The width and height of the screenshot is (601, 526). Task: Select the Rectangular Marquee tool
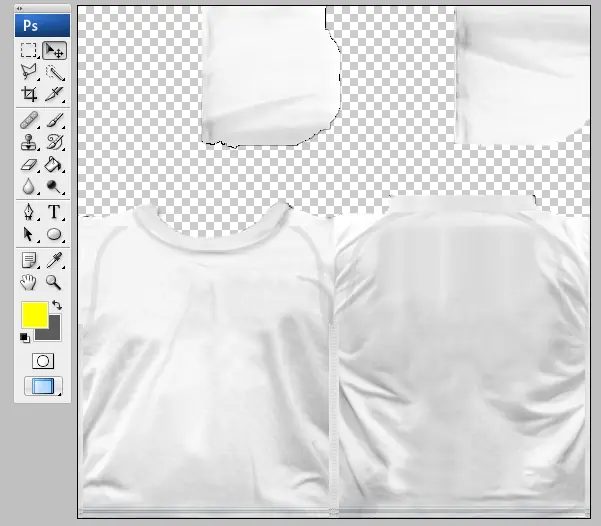pyautogui.click(x=29, y=50)
